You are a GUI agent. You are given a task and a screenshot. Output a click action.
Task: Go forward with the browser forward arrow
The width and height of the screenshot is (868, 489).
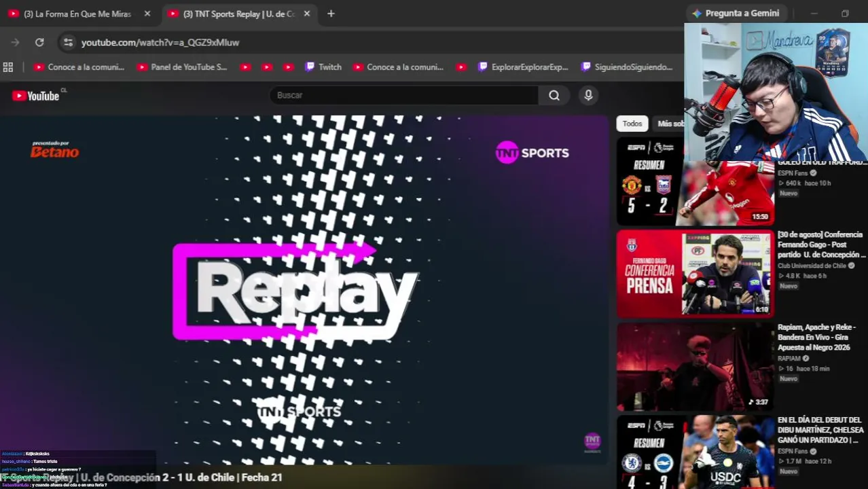pyautogui.click(x=16, y=42)
